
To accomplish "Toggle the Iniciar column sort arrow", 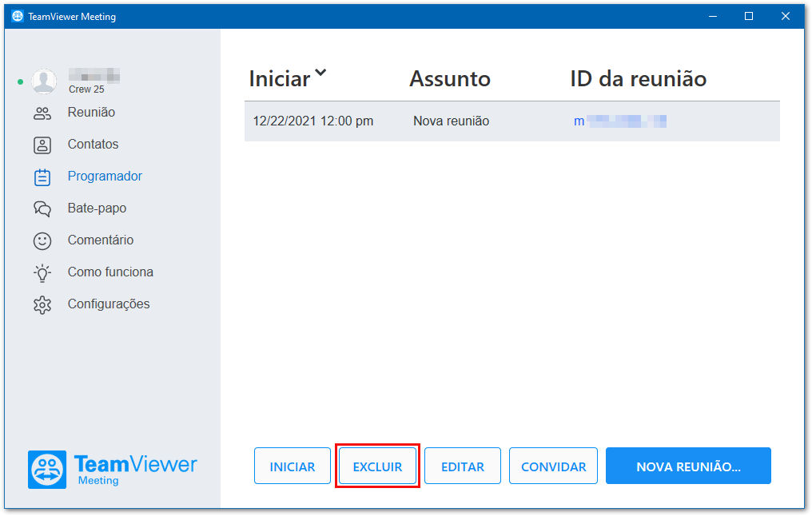I will click(x=321, y=73).
